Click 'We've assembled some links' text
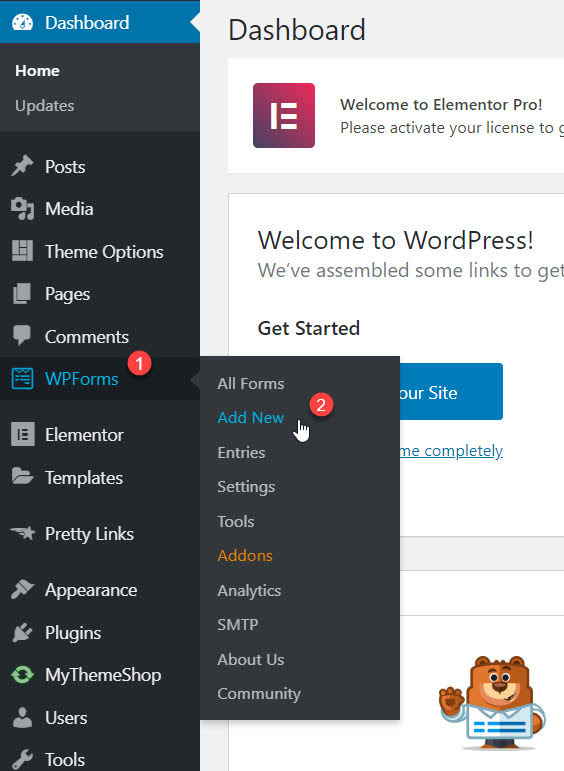Image resolution: width=564 pixels, height=771 pixels. pos(410,270)
